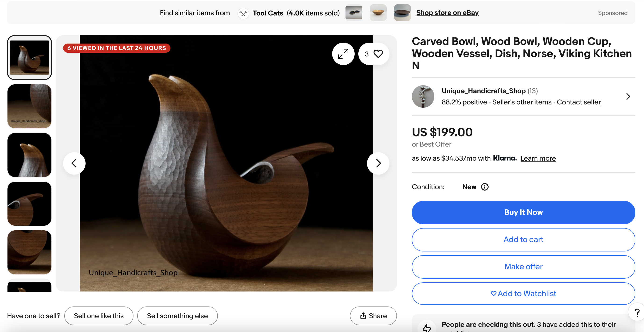The width and height of the screenshot is (644, 332).
Task: Open the Make offer dialog
Action: (523, 266)
